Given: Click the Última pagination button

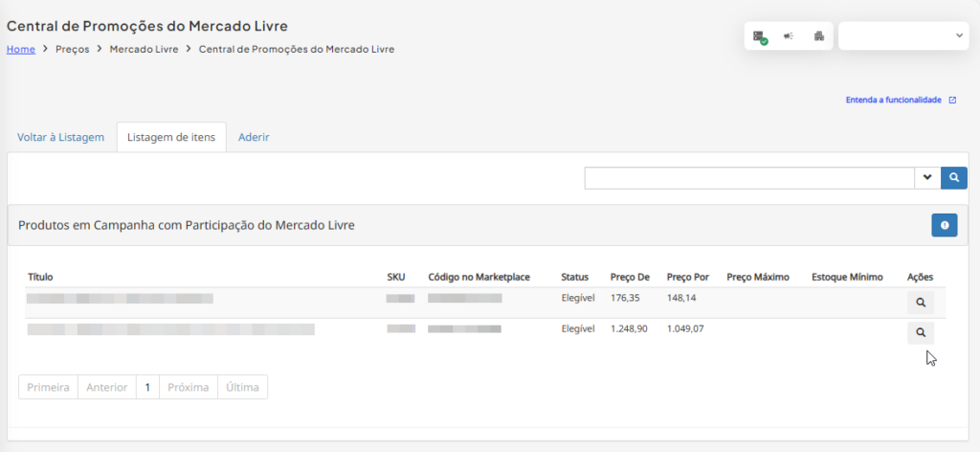Looking at the screenshot, I should pos(242,387).
